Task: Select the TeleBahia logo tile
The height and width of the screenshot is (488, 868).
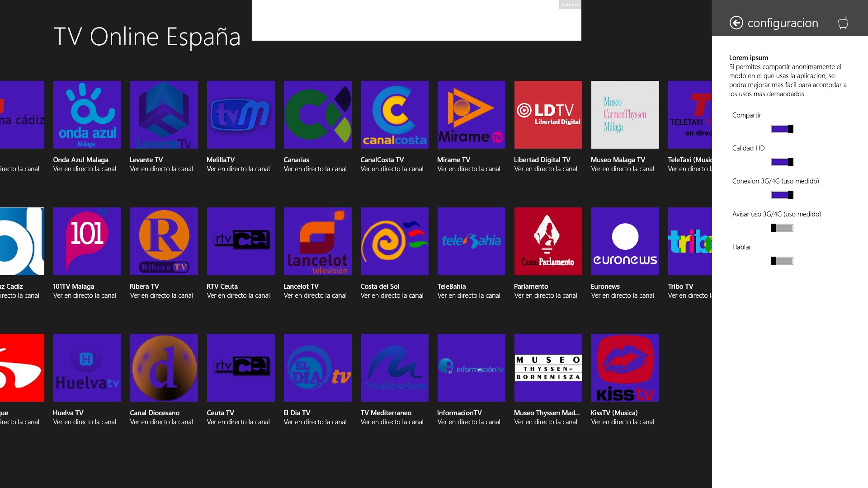Action: click(472, 241)
